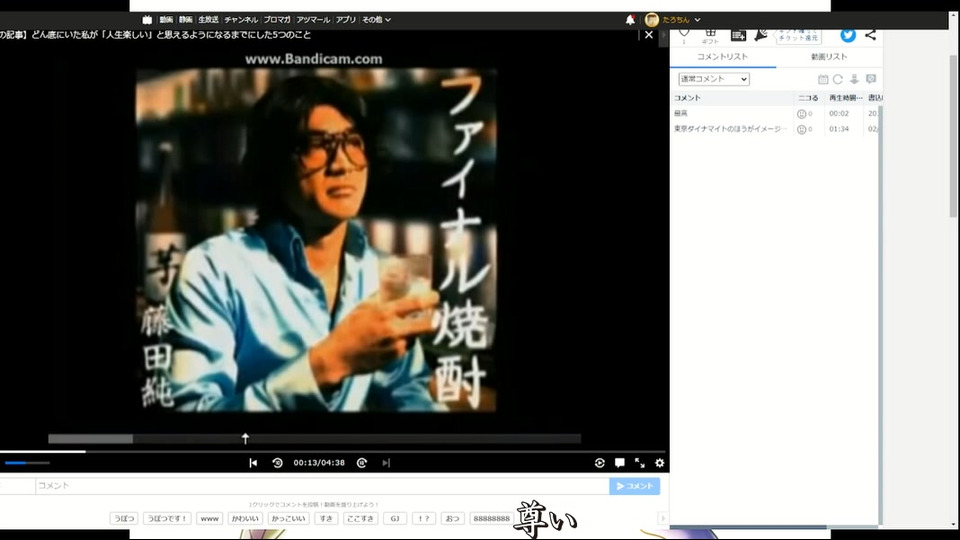Image resolution: width=960 pixels, height=540 pixels.
Task: Open the notifications bell
Action: coord(630,20)
